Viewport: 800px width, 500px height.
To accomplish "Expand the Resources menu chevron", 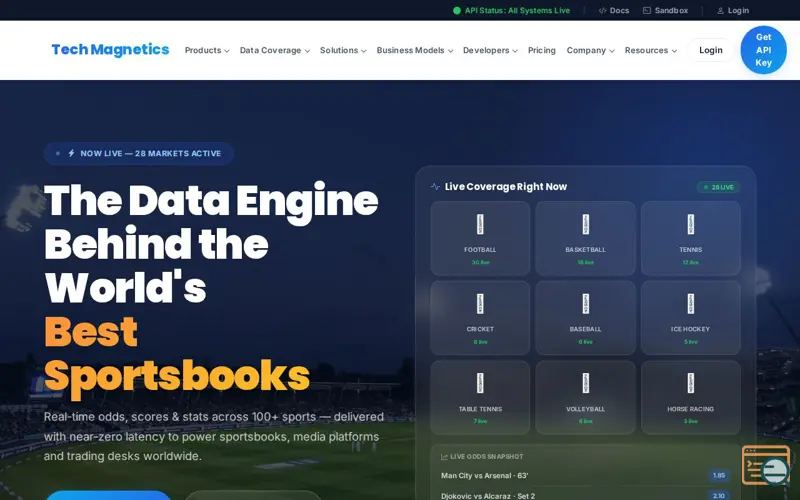I will pos(674,51).
